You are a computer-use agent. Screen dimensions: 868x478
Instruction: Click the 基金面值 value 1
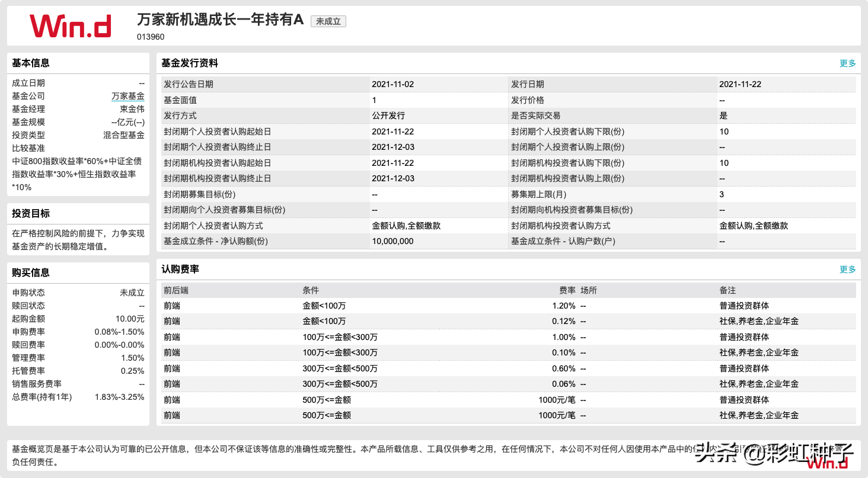[374, 100]
